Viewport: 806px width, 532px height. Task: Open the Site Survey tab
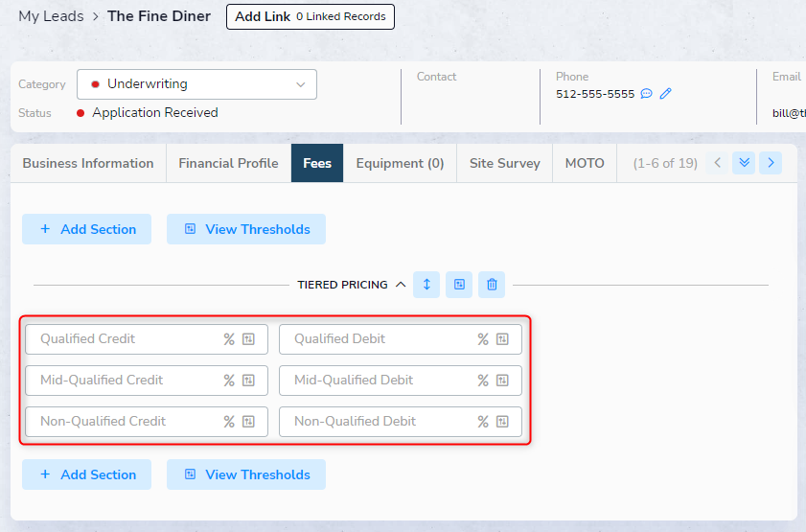coord(504,163)
